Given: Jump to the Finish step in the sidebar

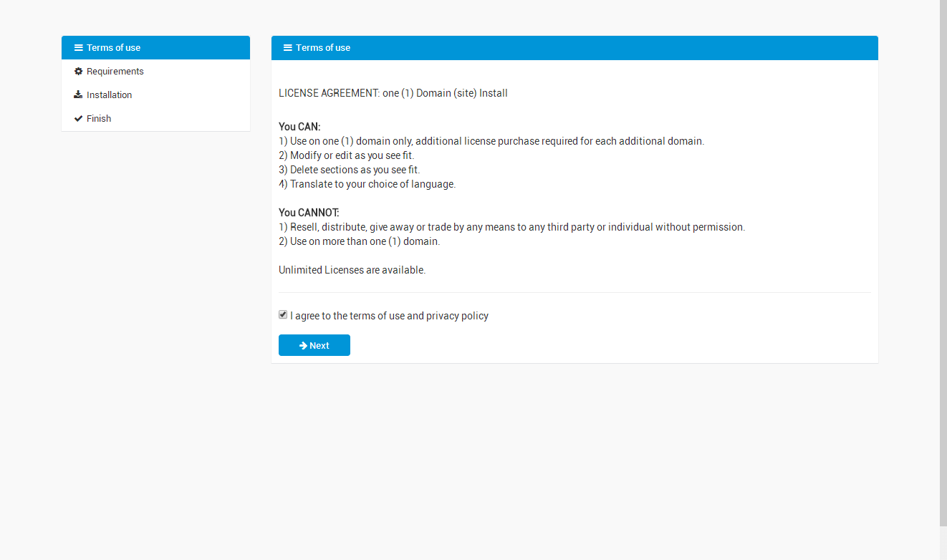Looking at the screenshot, I should (x=99, y=119).
